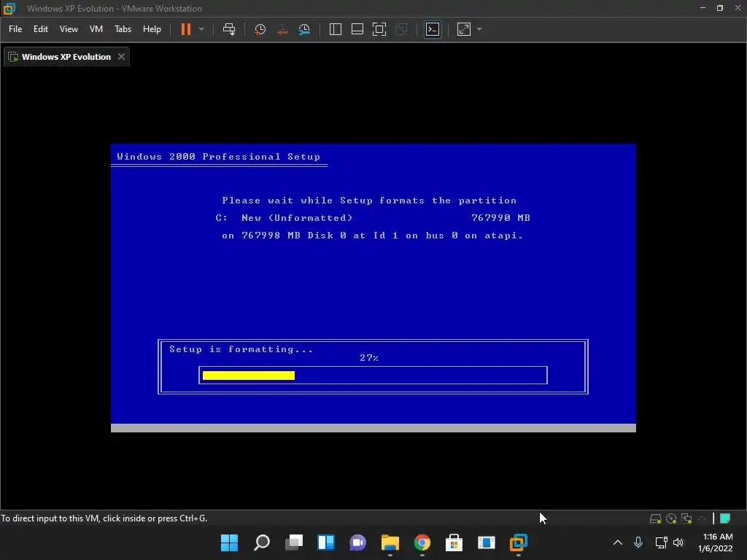Switch to Google Chrome in the taskbar
Image resolution: width=747 pixels, height=560 pixels.
tap(422, 542)
